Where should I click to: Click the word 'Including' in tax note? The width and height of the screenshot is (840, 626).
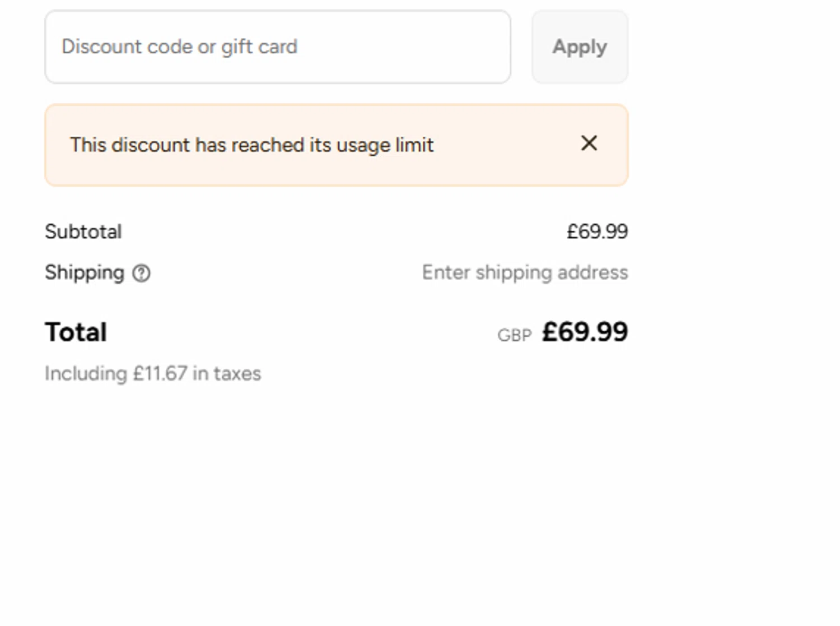pyautogui.click(x=86, y=374)
